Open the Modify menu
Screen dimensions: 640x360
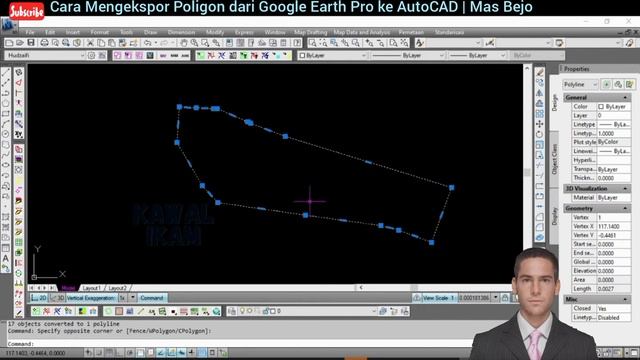click(215, 32)
